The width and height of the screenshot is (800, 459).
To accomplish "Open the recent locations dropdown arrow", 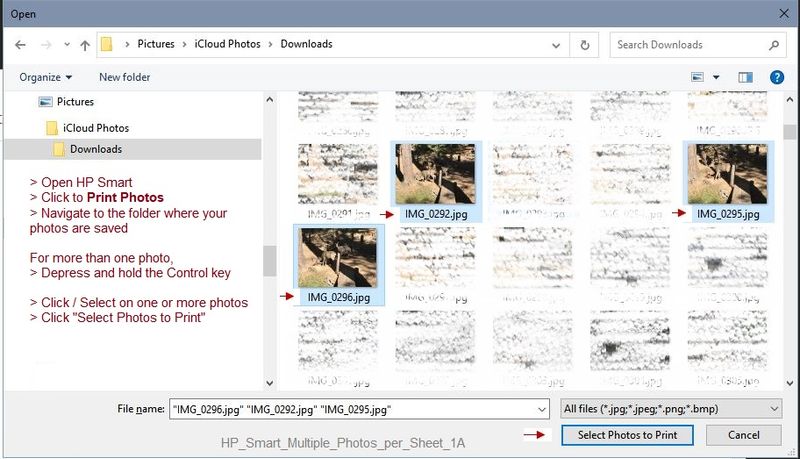I will click(x=67, y=45).
